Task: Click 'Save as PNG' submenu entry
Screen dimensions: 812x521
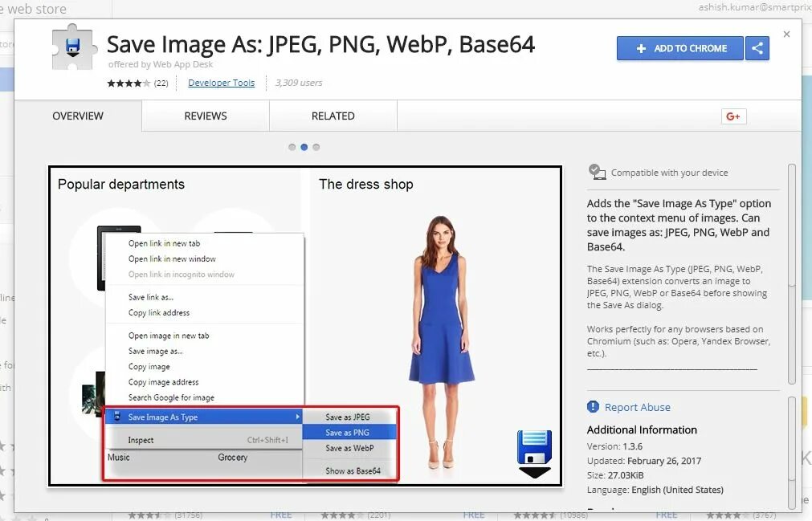Action: pos(349,433)
